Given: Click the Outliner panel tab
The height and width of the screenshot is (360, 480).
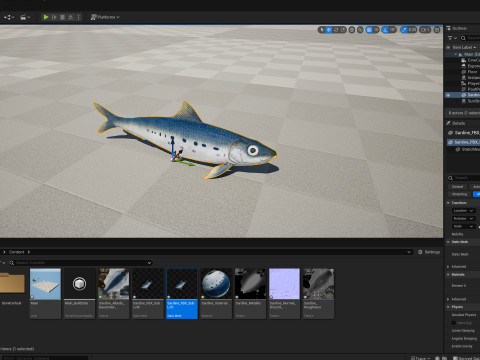Looking at the screenshot, I should [457, 28].
